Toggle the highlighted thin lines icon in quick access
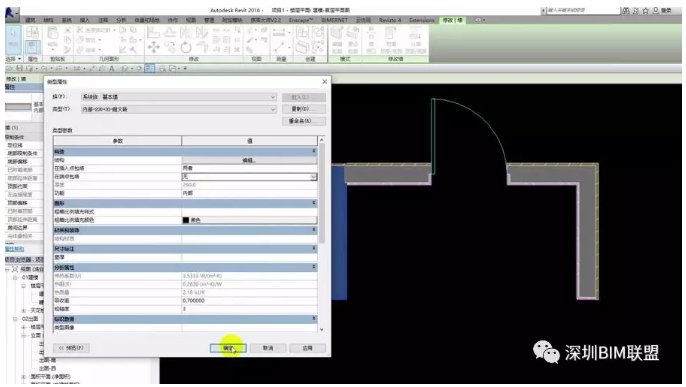Screen dimensions: 686x387 coord(150,68)
